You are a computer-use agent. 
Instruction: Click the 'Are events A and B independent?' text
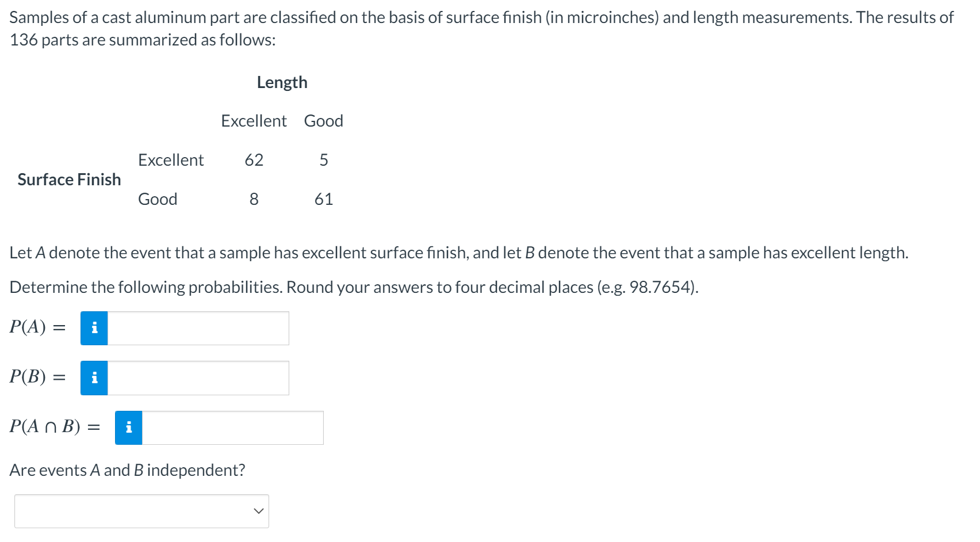point(127,470)
